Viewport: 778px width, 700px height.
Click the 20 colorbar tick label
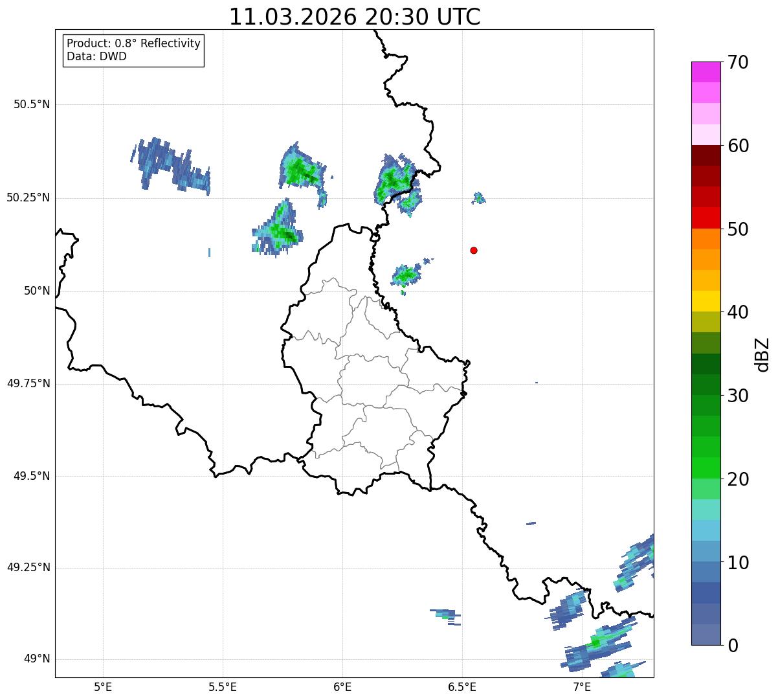tap(738, 479)
